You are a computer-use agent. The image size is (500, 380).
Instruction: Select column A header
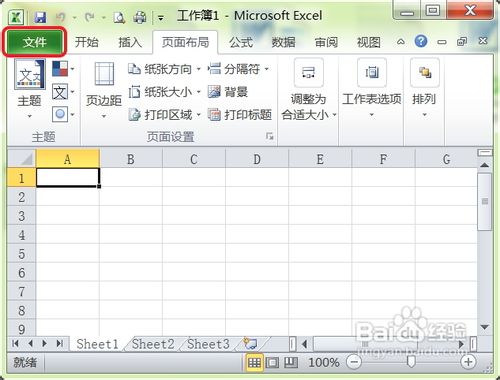[68, 159]
